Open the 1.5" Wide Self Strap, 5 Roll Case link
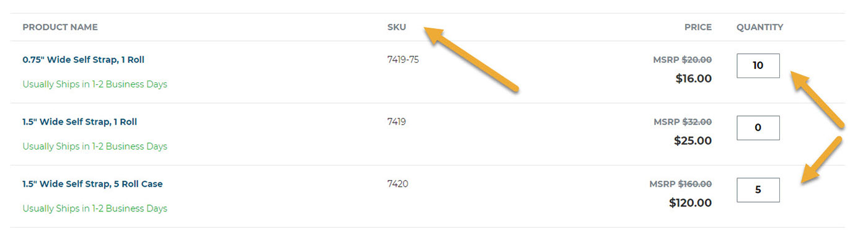Viewport: 868px width, 235px height. tap(92, 184)
